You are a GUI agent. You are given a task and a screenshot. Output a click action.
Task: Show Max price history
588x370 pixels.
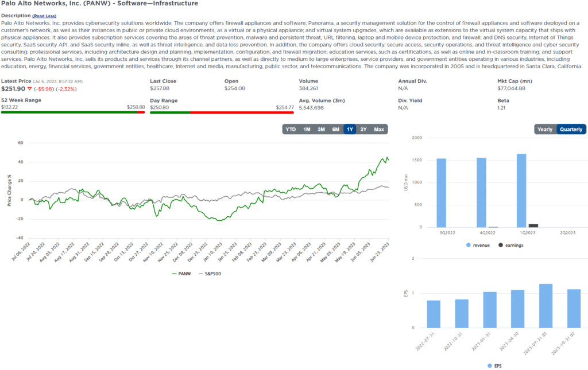[x=379, y=129]
